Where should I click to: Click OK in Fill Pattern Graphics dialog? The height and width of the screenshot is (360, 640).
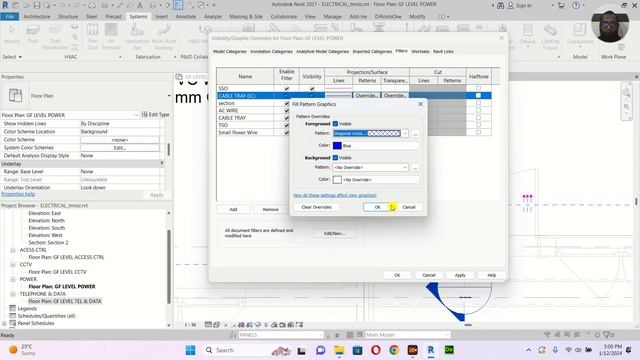tap(378, 207)
